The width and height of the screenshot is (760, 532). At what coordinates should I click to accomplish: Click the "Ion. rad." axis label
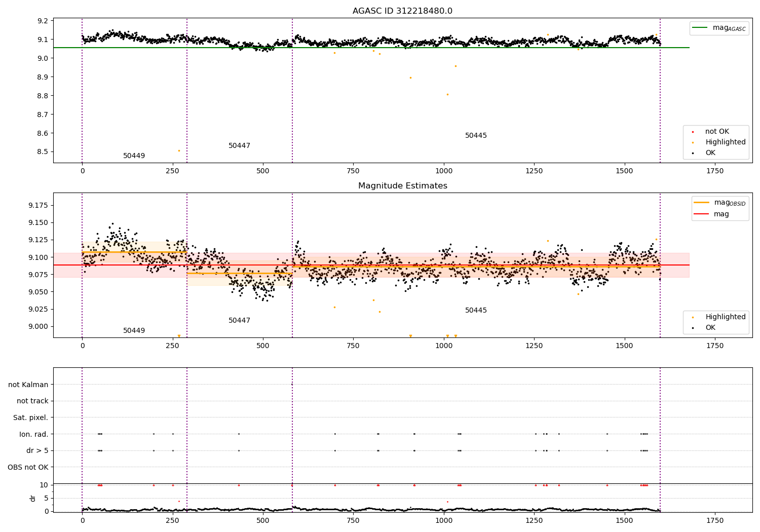[x=34, y=434]
